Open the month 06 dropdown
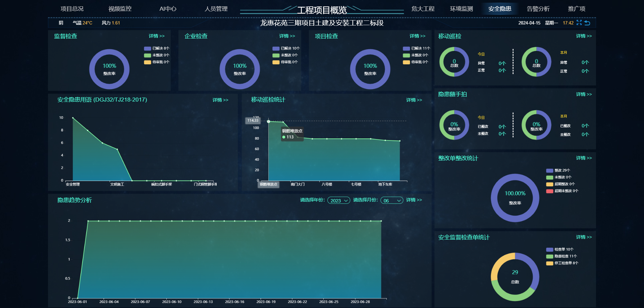 tap(392, 200)
